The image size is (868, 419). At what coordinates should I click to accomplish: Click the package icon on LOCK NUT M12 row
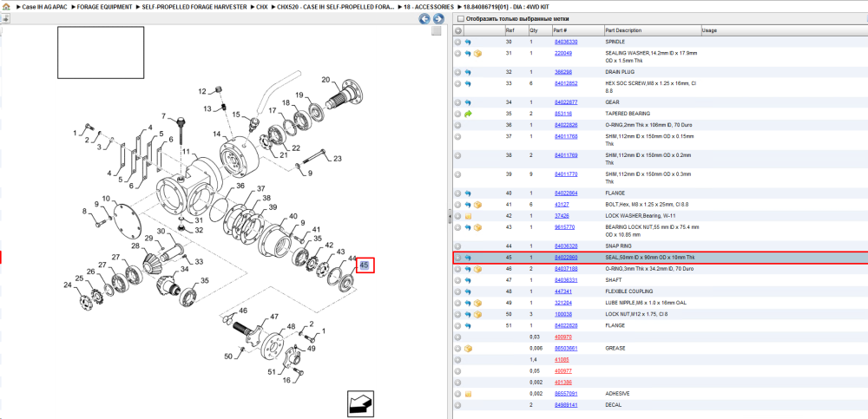477,314
